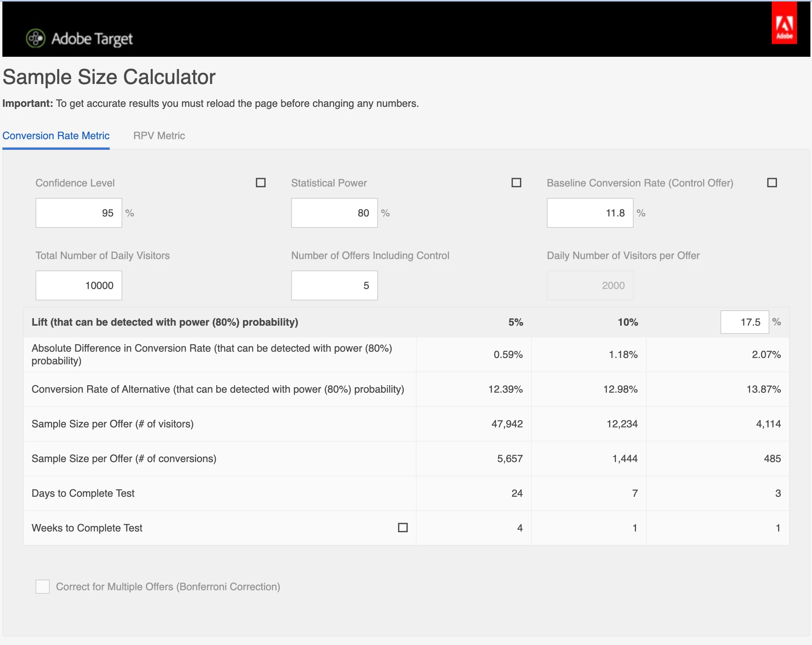Edit the Baseline Conversion Rate field 11.8
The width and height of the screenshot is (812, 645).
[x=590, y=213]
